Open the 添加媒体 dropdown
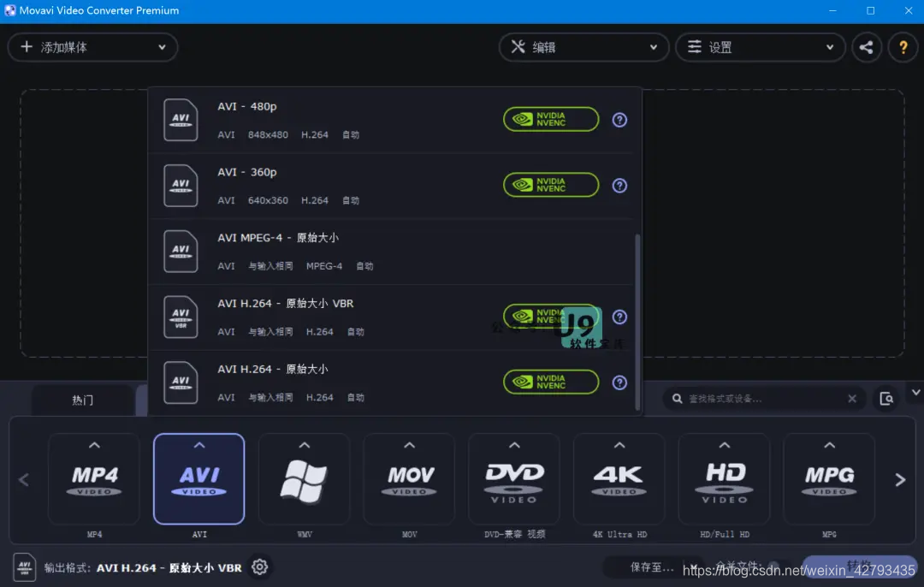 92,47
